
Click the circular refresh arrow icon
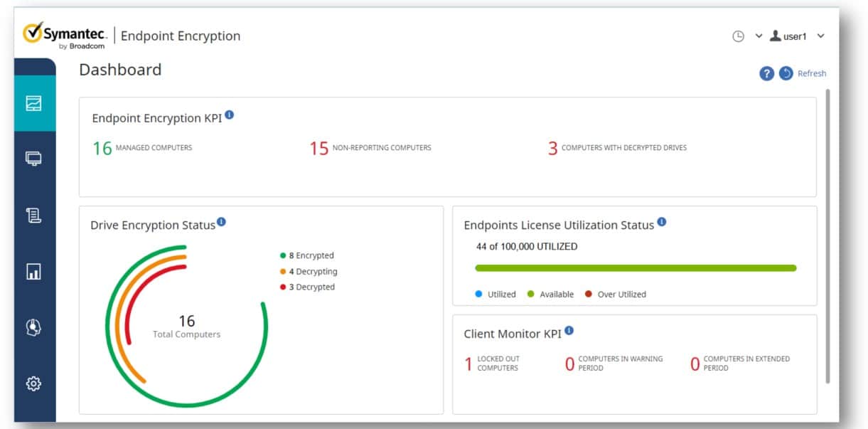(x=786, y=73)
